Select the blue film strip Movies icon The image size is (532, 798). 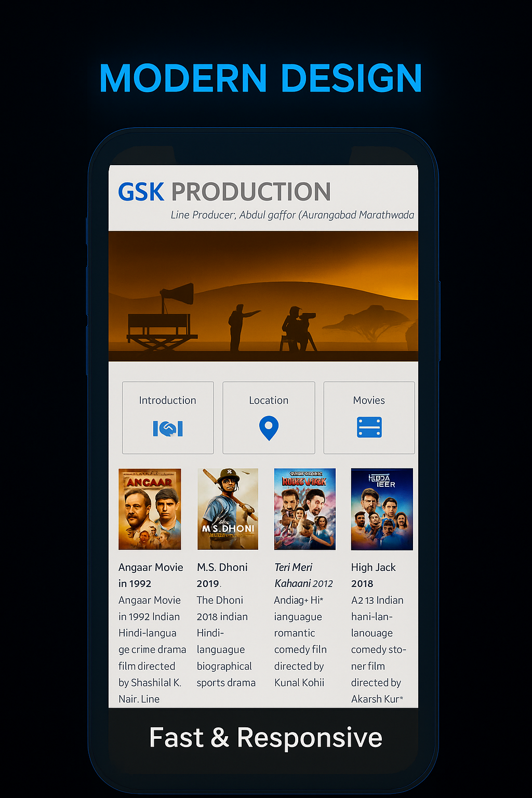[369, 427]
